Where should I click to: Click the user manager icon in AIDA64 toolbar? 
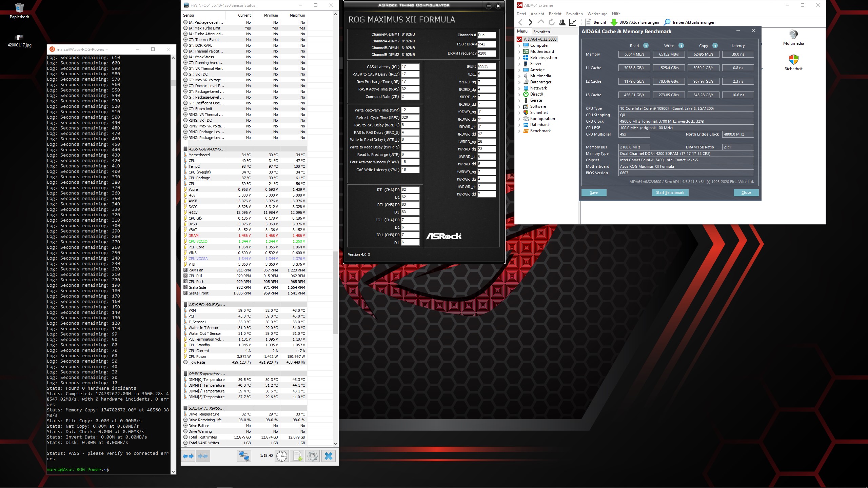click(562, 22)
